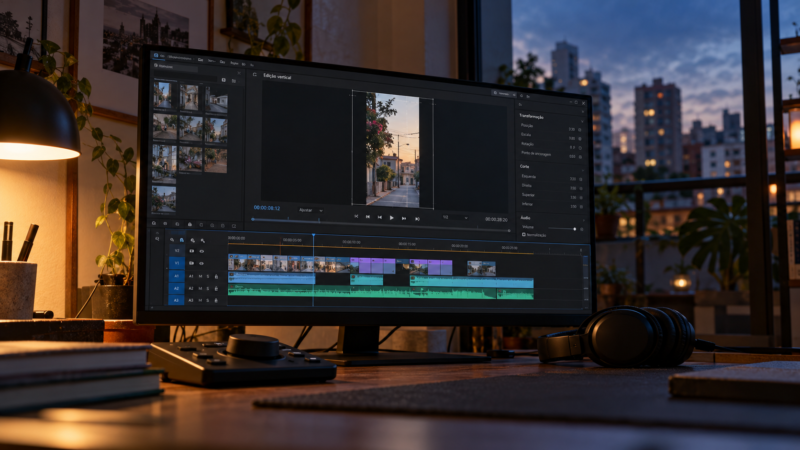
Task: Reset the Inferior crop value
Action: (x=581, y=207)
